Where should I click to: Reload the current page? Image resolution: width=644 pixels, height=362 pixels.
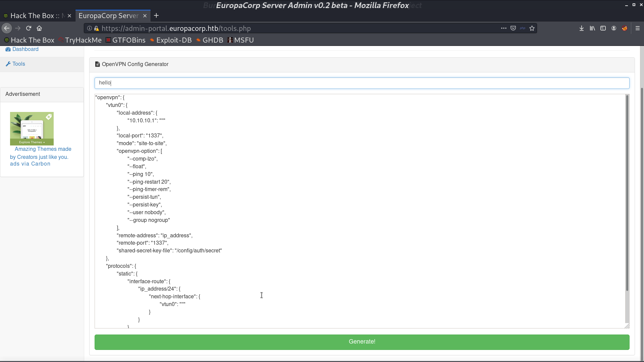click(x=29, y=28)
